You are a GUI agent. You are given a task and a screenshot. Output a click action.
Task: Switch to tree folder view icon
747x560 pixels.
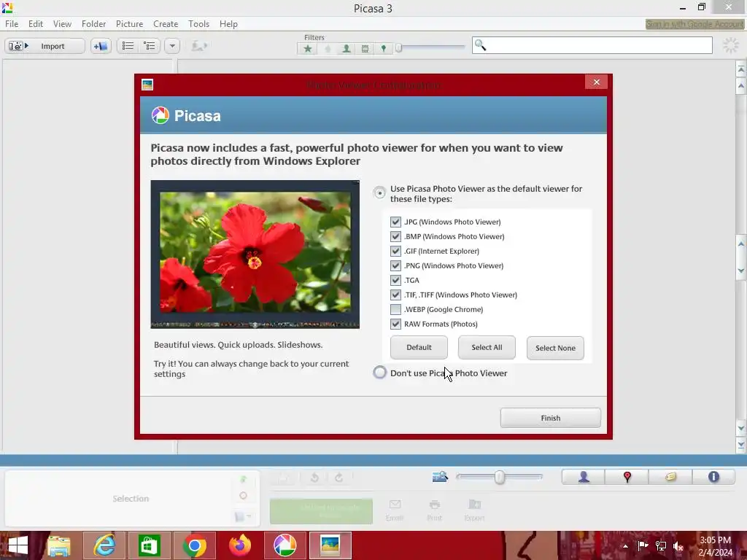tap(150, 46)
